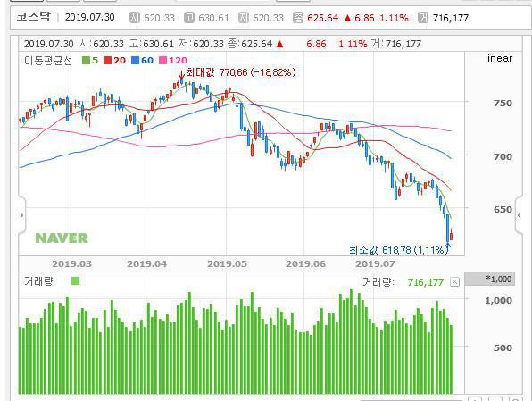This screenshot has width=532, height=401.
Task: Click the rightmost green volume bar
Action: point(452,360)
